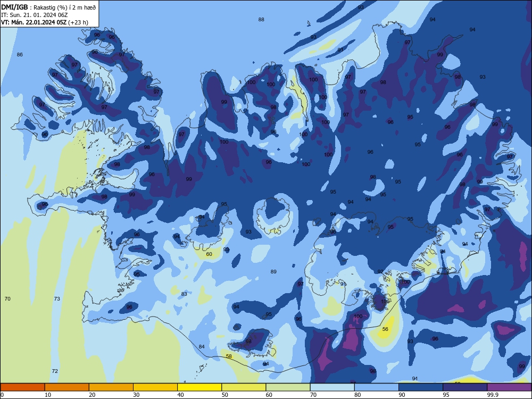Select the bright yellow 40–50 legend swatch
This screenshot has height=399, width=532.
click(x=199, y=387)
